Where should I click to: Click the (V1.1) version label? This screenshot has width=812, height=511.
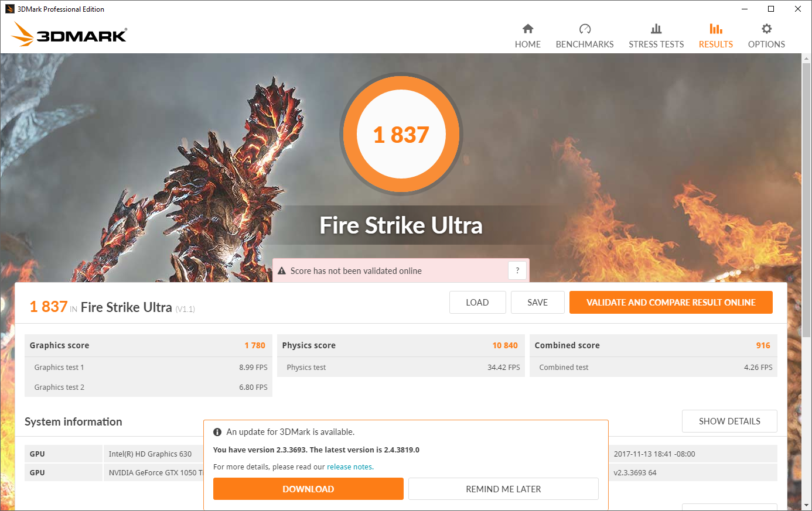click(x=185, y=309)
